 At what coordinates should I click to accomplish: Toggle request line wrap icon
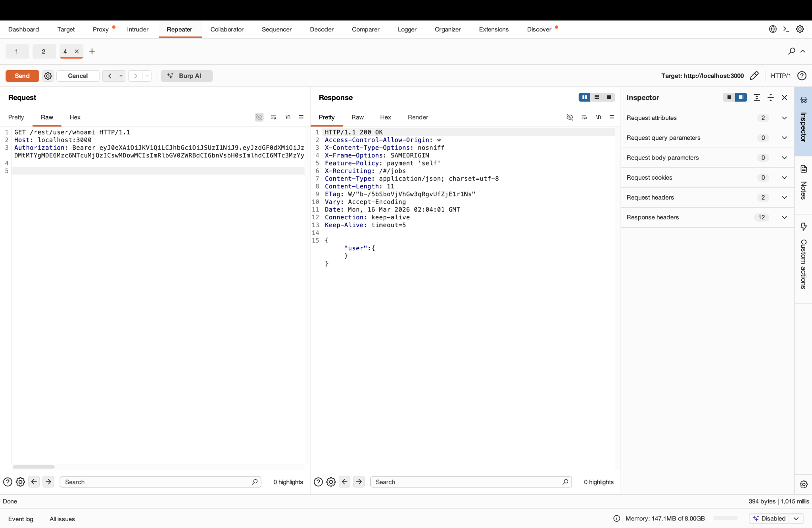point(273,117)
